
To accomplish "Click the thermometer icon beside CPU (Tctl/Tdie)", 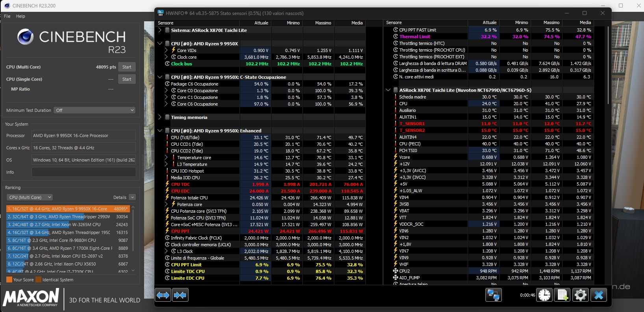I will (167, 137).
